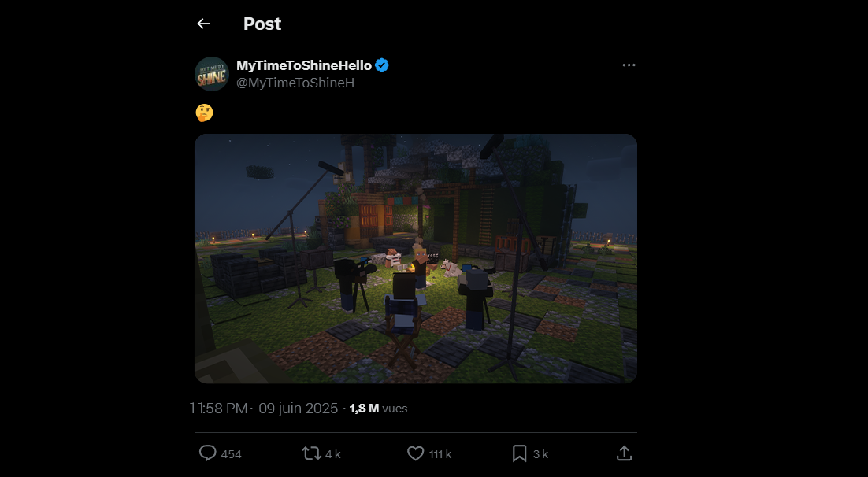Screen dimensions: 868x477
Task: Click the 09 juin 2025 date
Action: click(x=299, y=409)
